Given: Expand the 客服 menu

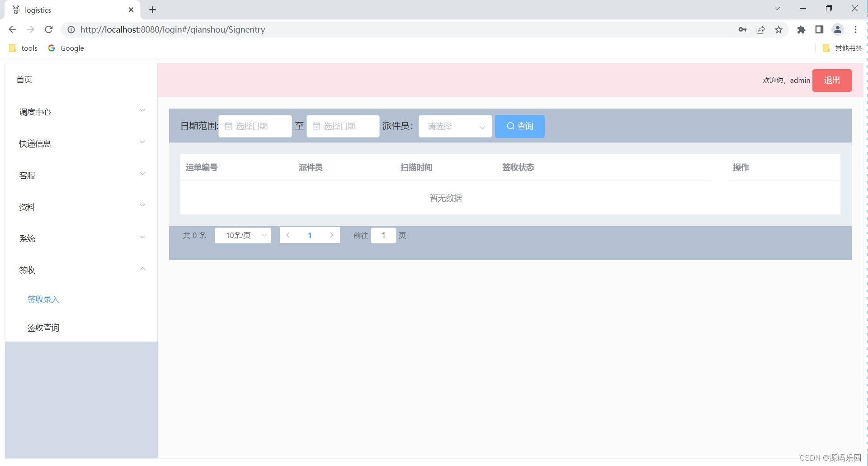Looking at the screenshot, I should point(81,175).
